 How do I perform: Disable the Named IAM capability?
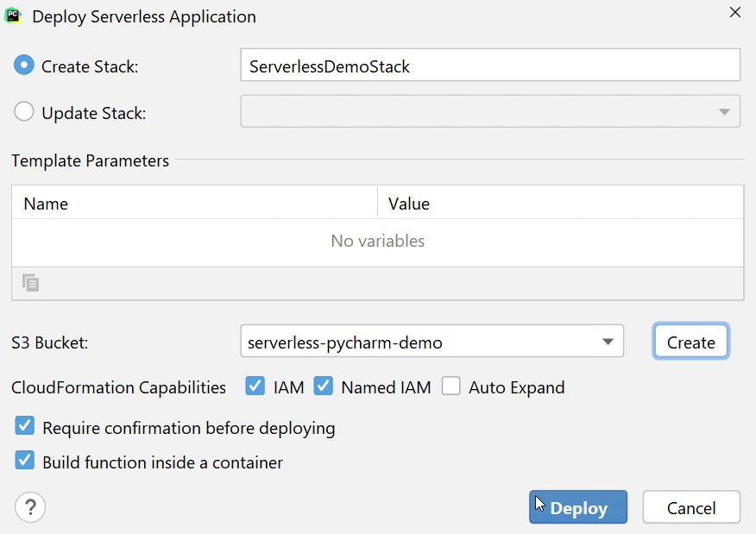323,386
